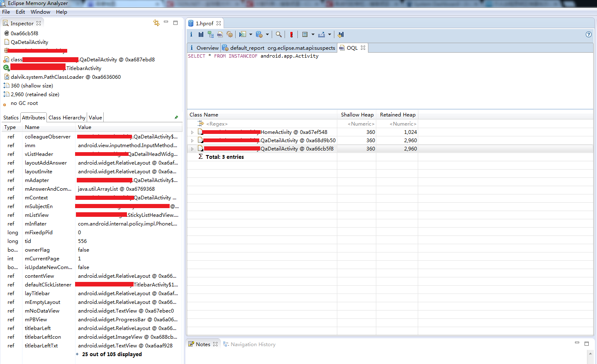Click the Help question mark icon
Viewport: 597px width, 364px height.
tap(588, 34)
